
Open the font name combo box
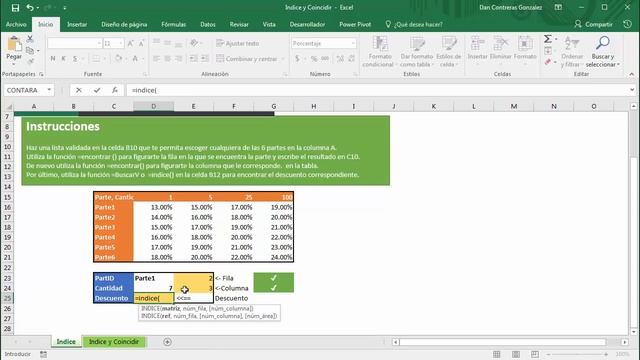point(74,43)
